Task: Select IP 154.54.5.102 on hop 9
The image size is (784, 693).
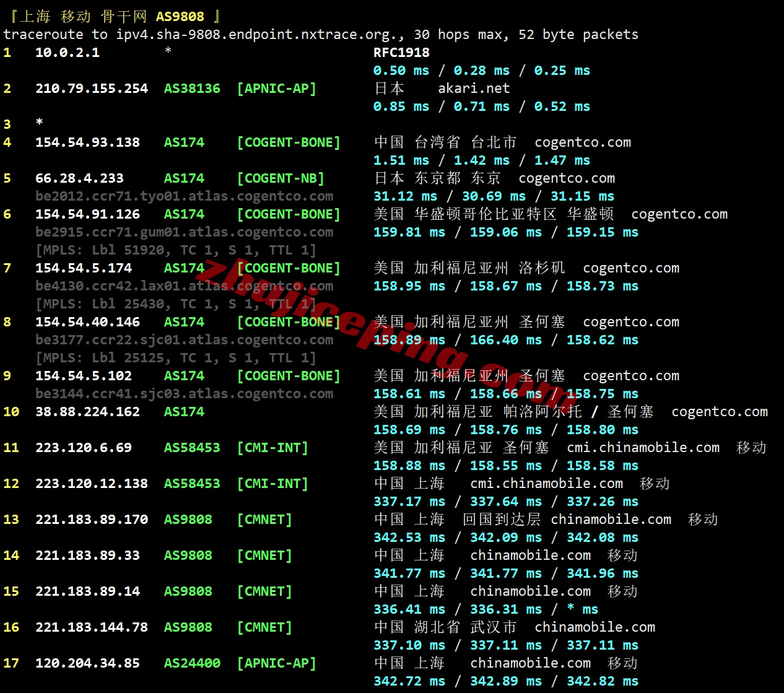Action: 84,376
